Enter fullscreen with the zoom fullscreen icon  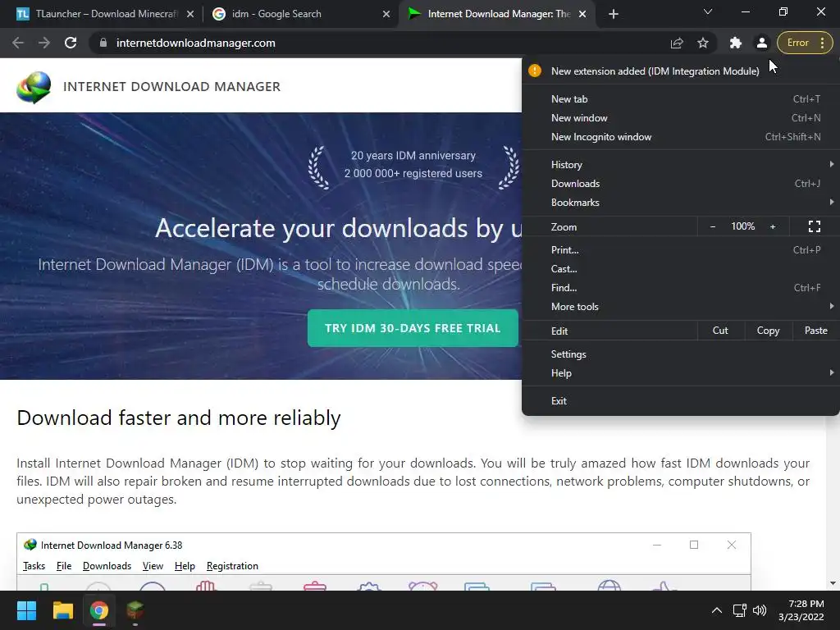click(815, 226)
